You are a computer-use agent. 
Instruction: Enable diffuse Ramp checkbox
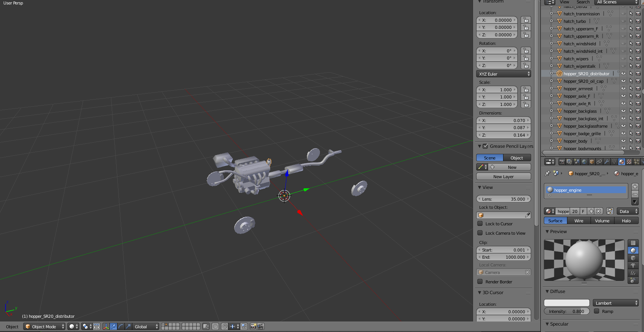597,311
